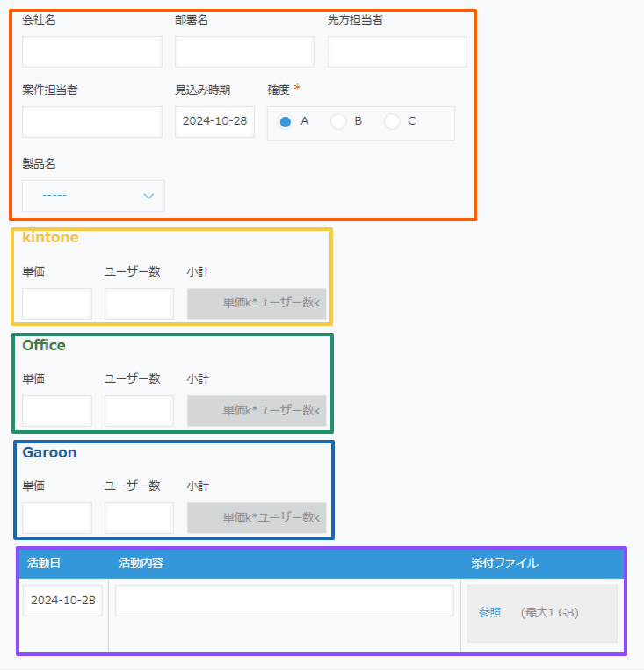Click the 製品名 field label
Screen dimensions: 644x670
pyautogui.click(x=39, y=163)
